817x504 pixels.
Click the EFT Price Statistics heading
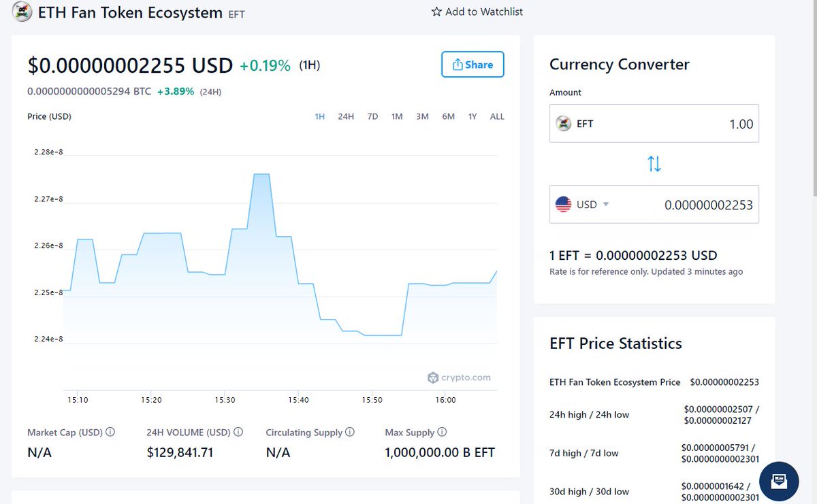(x=615, y=343)
